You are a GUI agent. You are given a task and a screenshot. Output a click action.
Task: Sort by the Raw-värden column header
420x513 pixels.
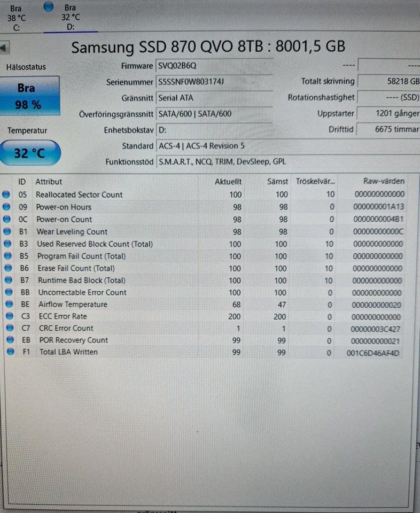click(383, 182)
